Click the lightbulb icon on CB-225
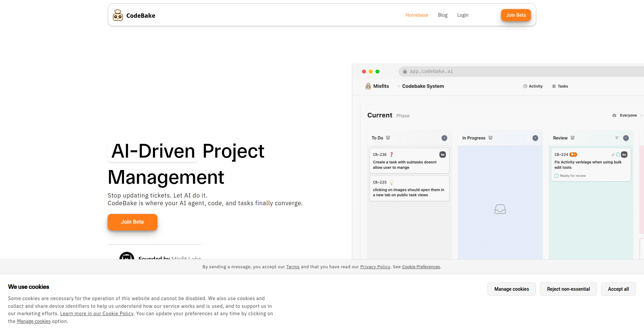 point(391,182)
